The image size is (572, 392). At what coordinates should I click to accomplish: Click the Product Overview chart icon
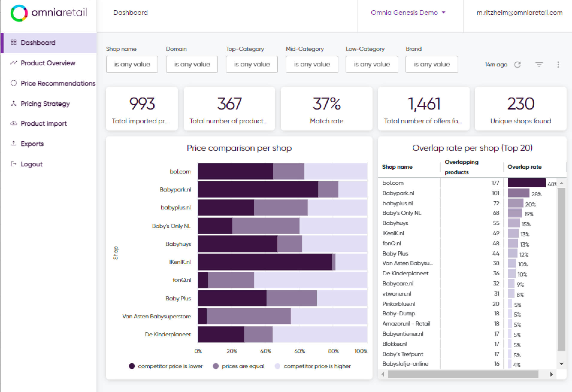(x=13, y=63)
